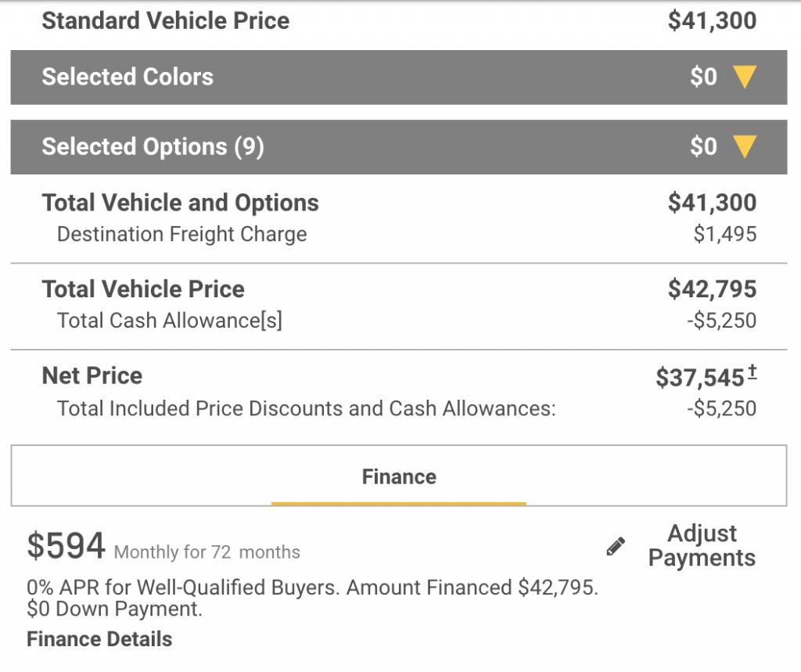Click the Net Price dagger footnote
801x672 pixels.
point(752,372)
